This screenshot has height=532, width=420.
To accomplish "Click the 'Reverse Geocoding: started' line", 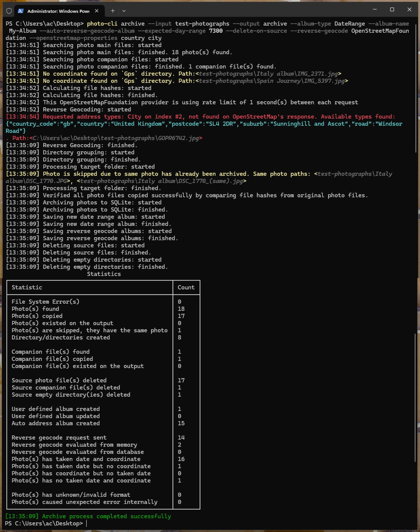I will [x=68, y=110].
